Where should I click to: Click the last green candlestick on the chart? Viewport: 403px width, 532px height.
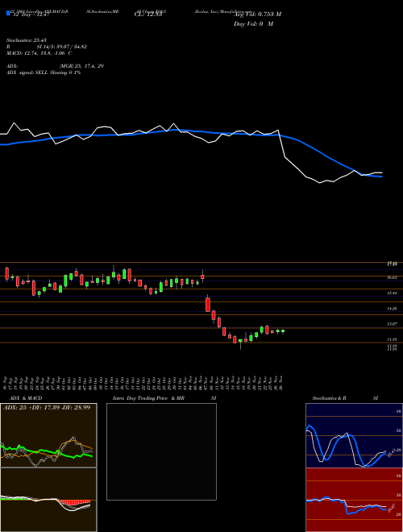pos(283,331)
